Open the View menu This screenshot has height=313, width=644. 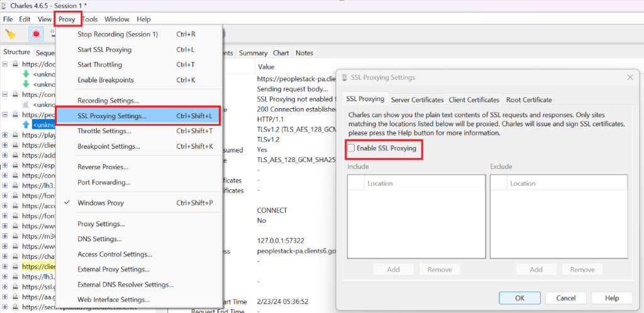point(45,19)
